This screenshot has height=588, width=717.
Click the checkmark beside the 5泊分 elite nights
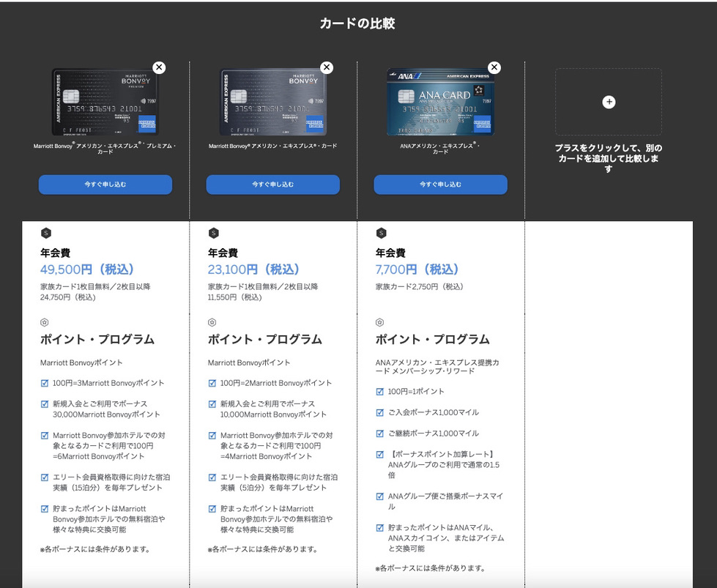click(212, 477)
